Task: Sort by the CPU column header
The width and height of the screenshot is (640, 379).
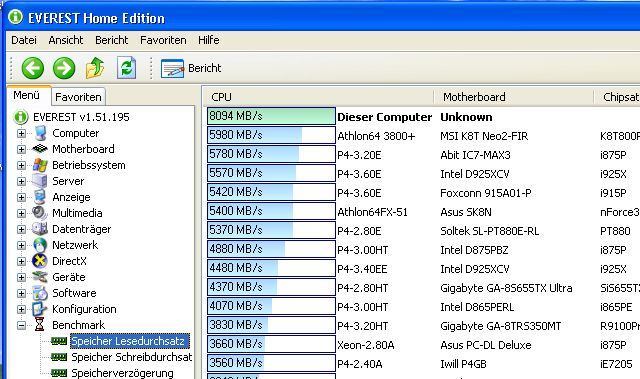Action: [x=318, y=97]
